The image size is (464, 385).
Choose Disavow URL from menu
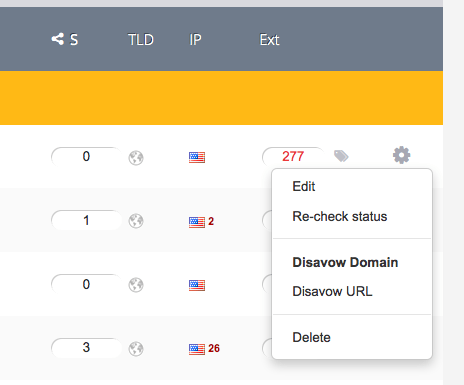click(x=332, y=291)
